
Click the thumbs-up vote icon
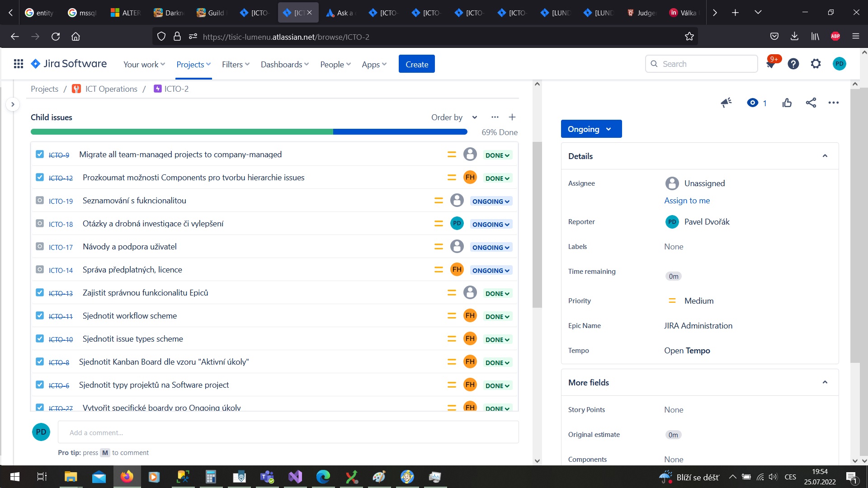787,103
